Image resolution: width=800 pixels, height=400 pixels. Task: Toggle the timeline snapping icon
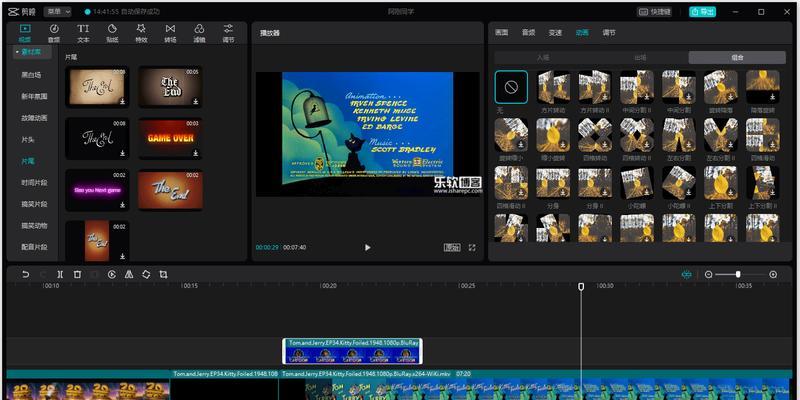687,274
